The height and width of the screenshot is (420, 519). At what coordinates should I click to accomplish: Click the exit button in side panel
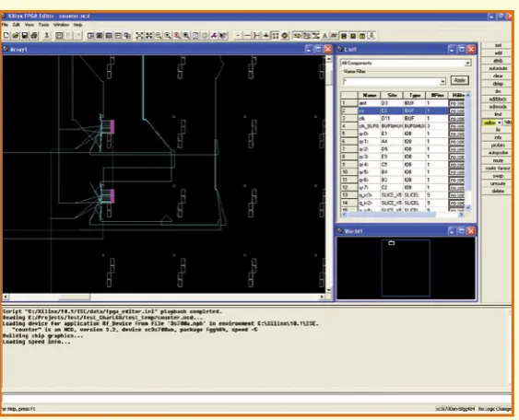point(498,45)
